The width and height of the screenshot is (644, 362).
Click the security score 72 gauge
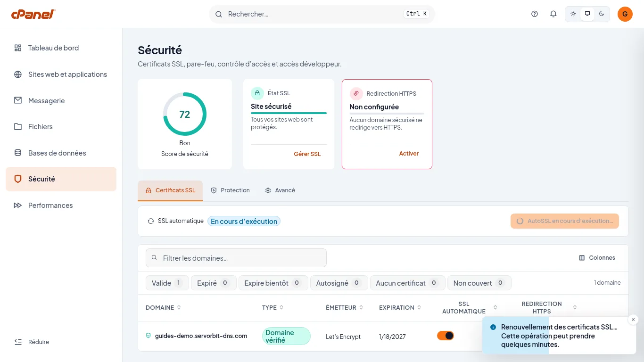185,114
